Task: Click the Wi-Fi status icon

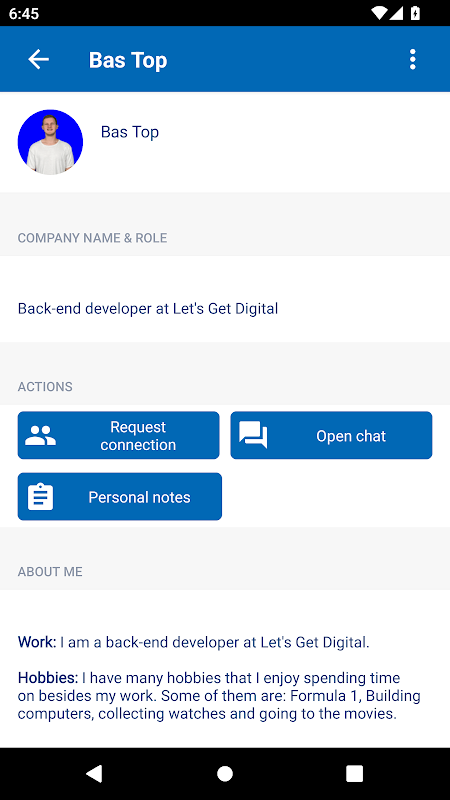Action: tap(380, 13)
